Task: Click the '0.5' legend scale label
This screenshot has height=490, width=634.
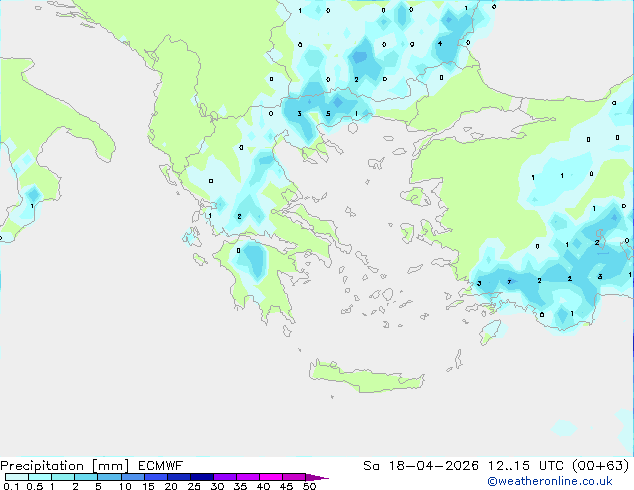Action: pyautogui.click(x=34, y=486)
